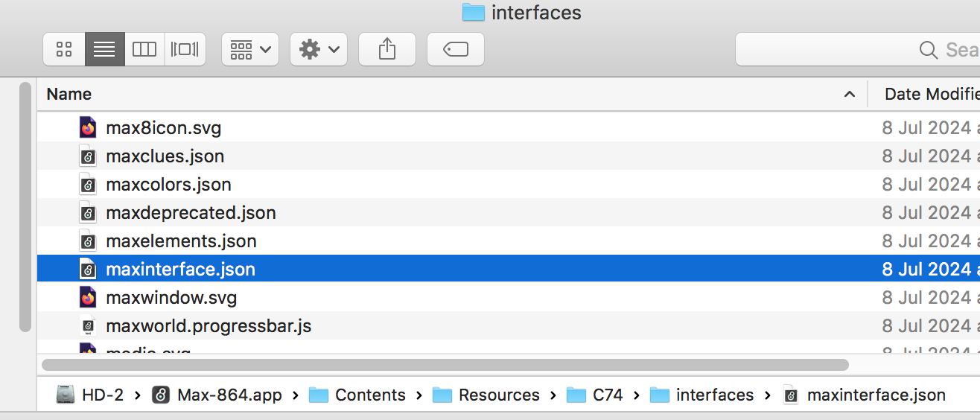Select the maxclues.json file icon
This screenshot has width=980, height=420.
coord(88,156)
